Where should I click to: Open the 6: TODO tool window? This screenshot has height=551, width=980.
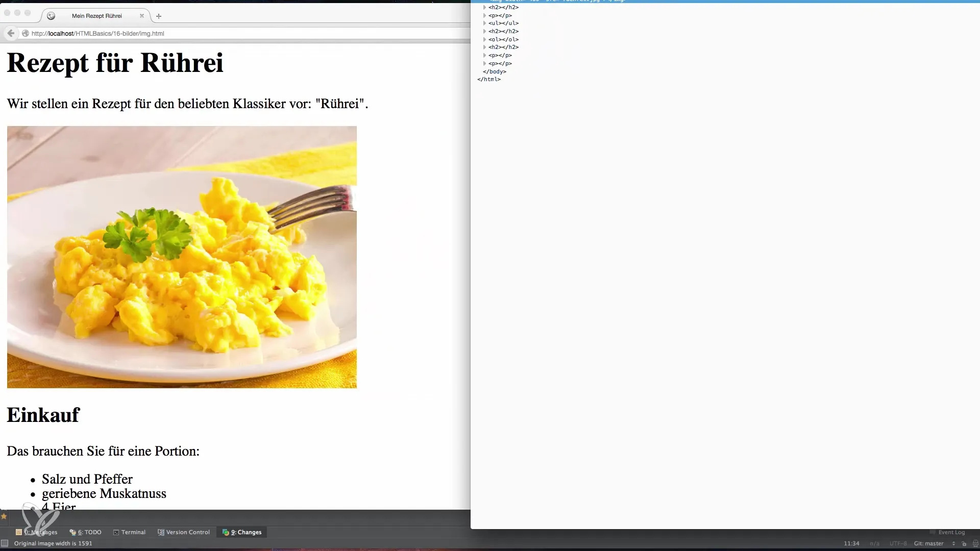86,532
